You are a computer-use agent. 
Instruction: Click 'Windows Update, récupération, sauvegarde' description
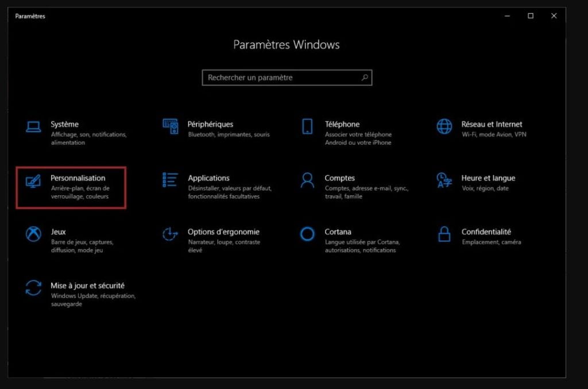coord(94,300)
